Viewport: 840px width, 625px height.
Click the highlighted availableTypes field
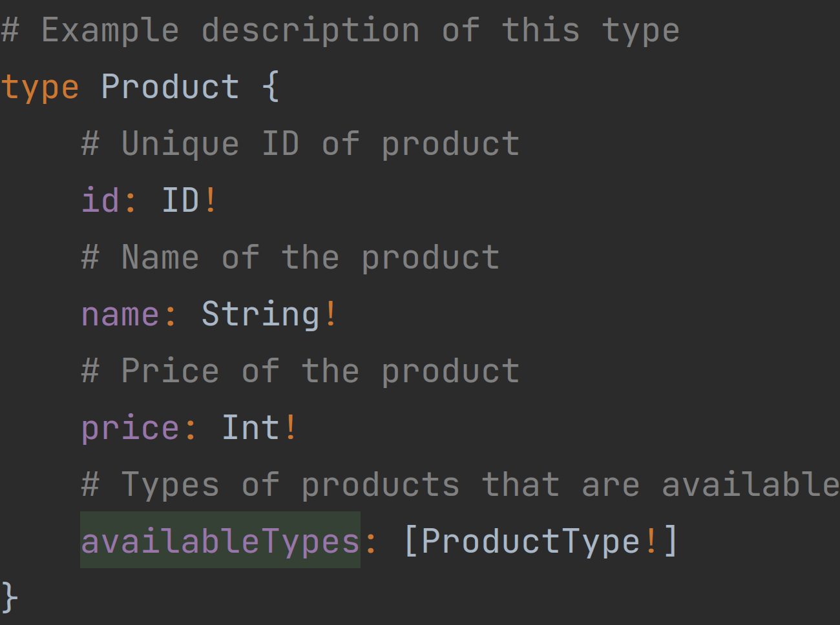tap(220, 541)
